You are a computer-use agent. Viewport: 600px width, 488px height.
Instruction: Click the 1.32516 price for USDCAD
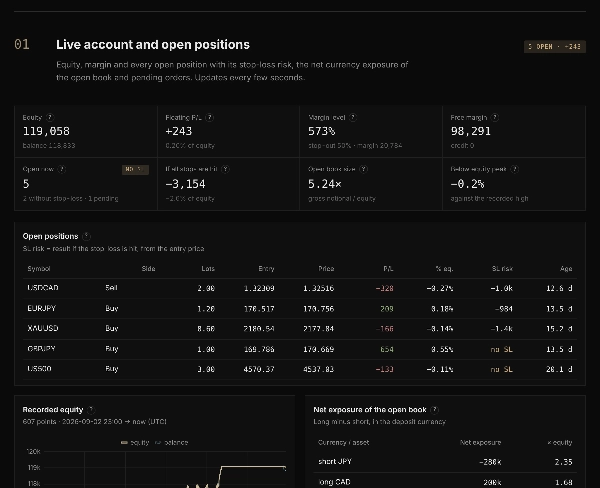coord(319,288)
